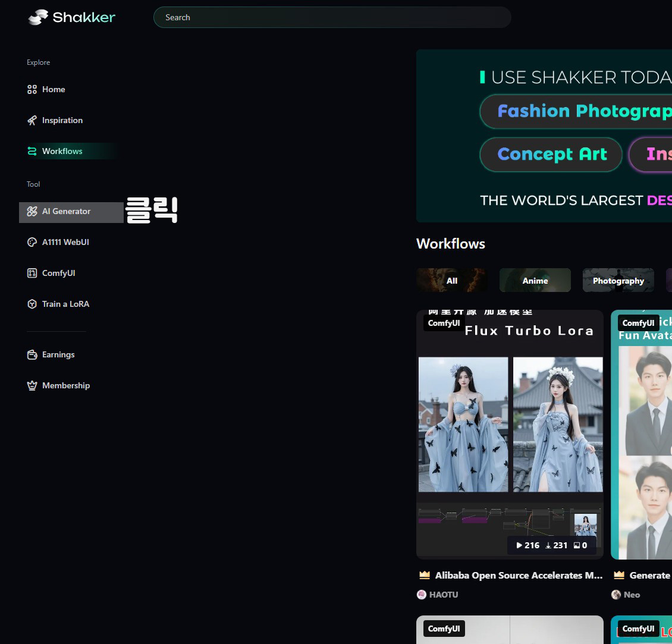Click the ComfyUI node icon
The width and height of the screenshot is (672, 644).
[32, 273]
